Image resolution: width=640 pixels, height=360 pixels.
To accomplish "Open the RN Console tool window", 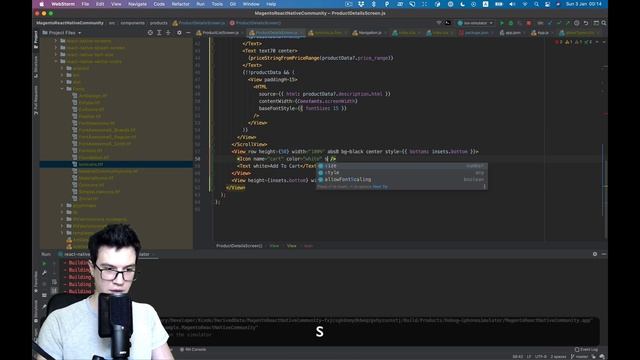I will point(193,350).
